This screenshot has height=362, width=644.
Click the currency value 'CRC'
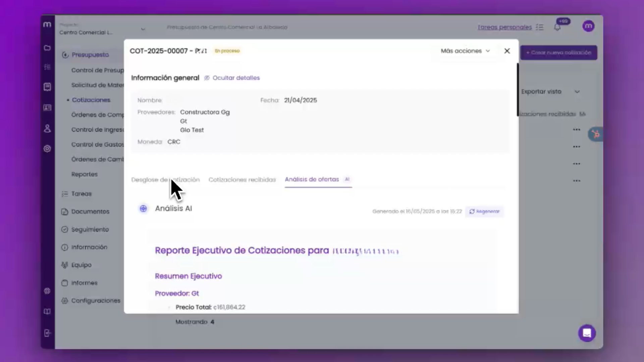point(174,142)
